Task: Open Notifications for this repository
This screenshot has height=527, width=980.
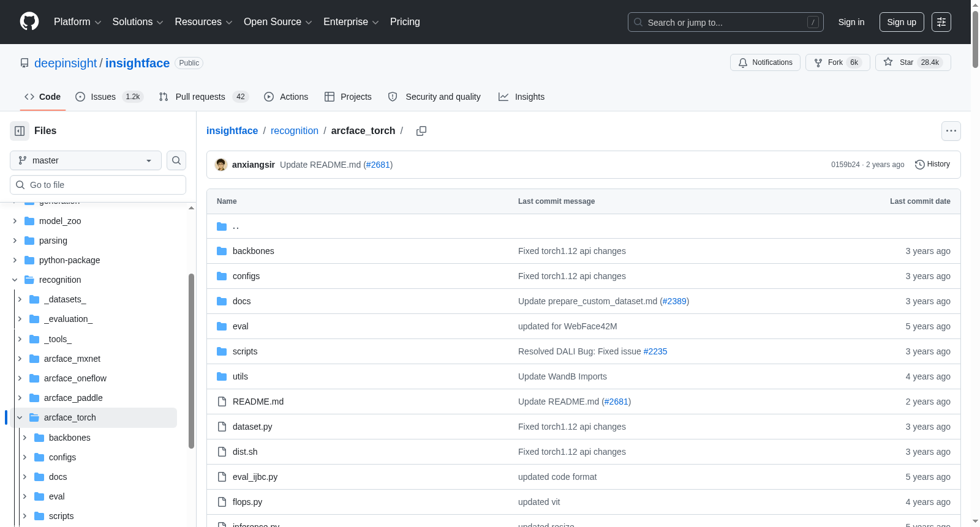Action: point(765,62)
